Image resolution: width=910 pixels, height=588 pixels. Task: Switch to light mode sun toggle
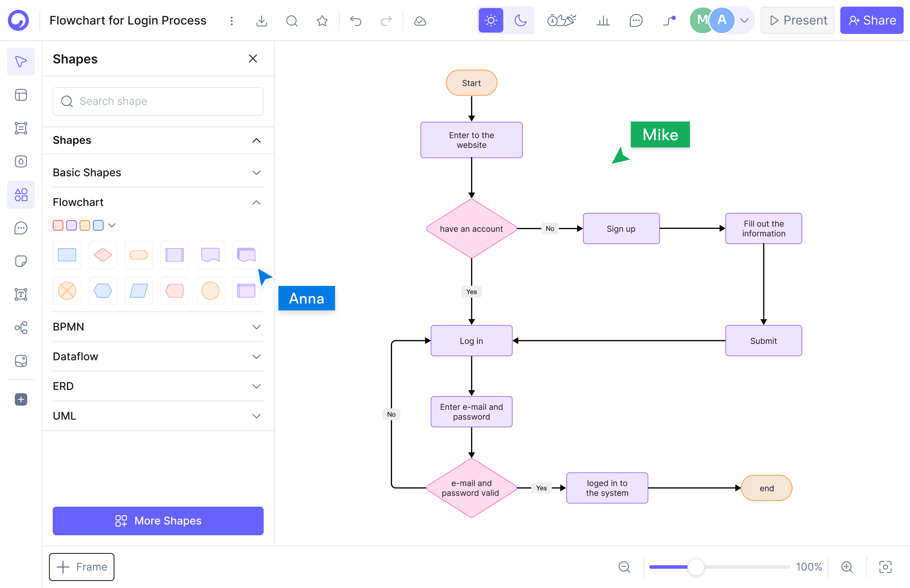491,20
